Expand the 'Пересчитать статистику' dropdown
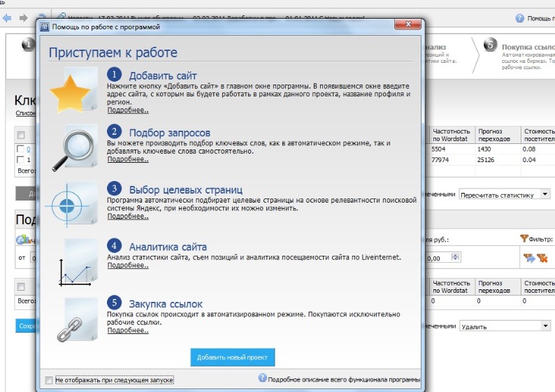Screen dimensions: 555x392 pyautogui.click(x=545, y=194)
